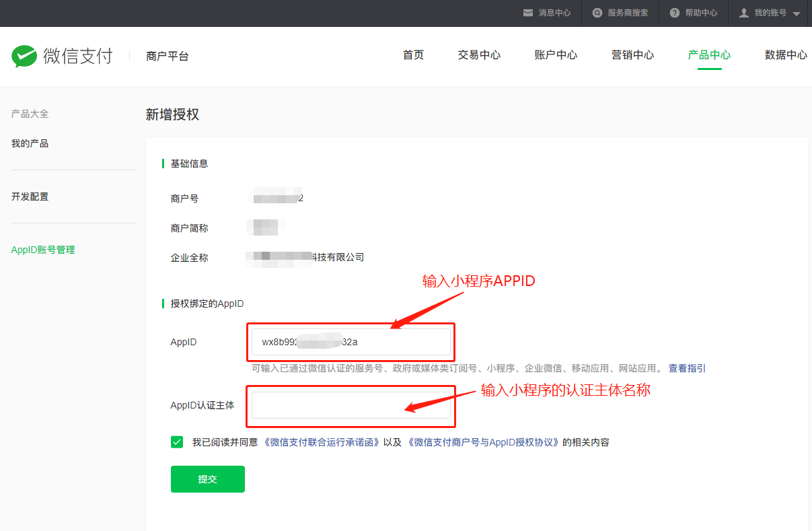Navigate to 首页 in the top menu
Image resolution: width=812 pixels, height=531 pixels.
[413, 55]
